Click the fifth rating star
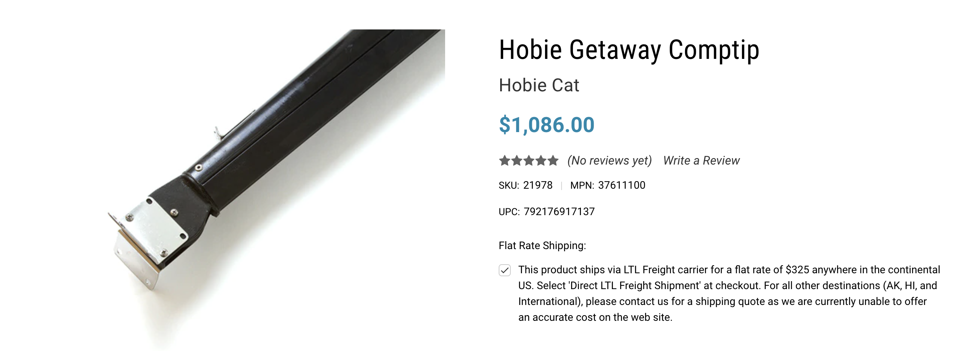The height and width of the screenshot is (351, 980). (x=553, y=161)
